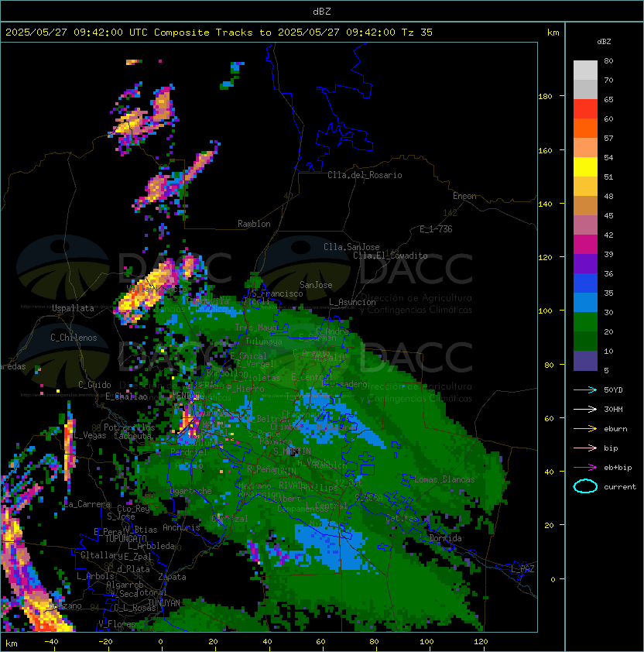Click the 'eb+bip' legend label
The width and height of the screenshot is (644, 652).
618,468
